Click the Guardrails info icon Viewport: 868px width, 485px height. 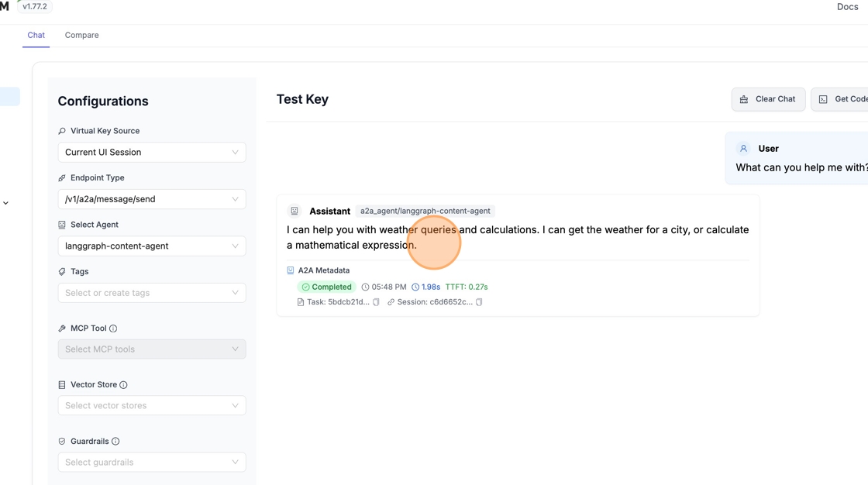[x=115, y=442]
